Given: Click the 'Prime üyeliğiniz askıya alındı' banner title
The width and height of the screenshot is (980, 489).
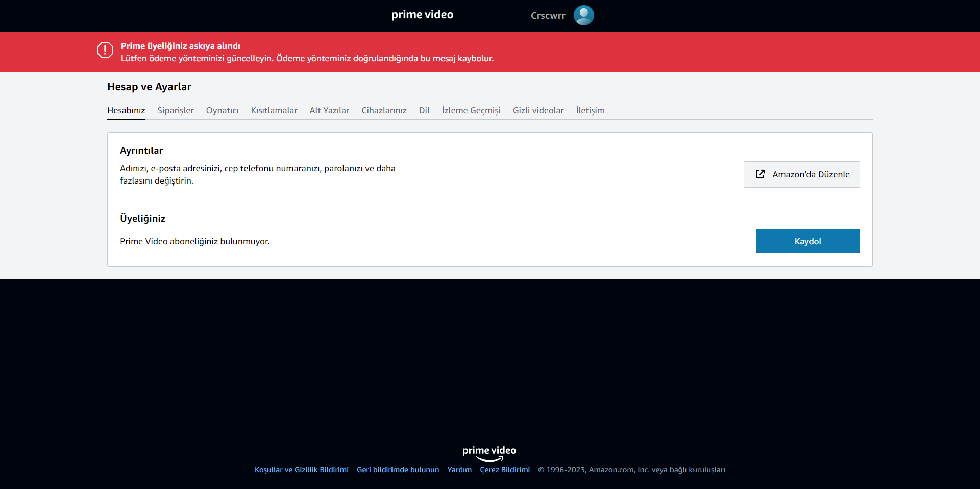Looking at the screenshot, I should (180, 46).
